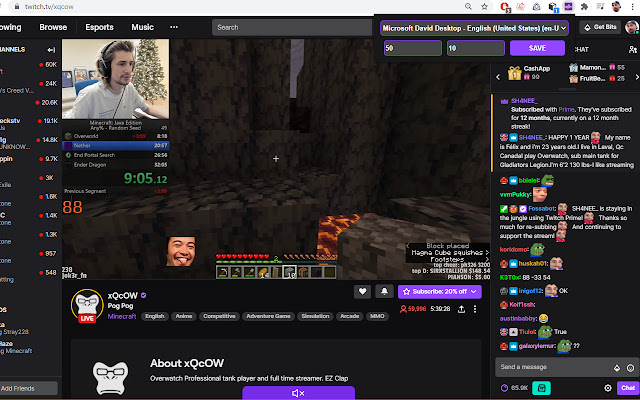This screenshot has height=400, width=640.
Task: Unmute the stream via muted speaker button
Action: (x=298, y=393)
